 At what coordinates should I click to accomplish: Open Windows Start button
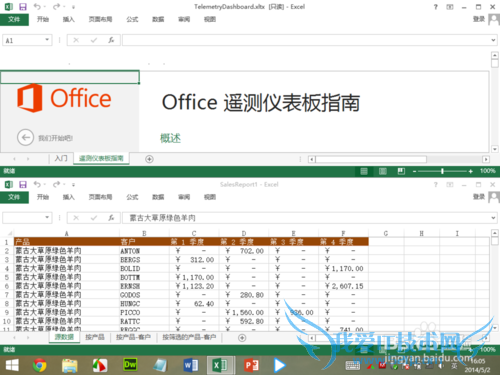(12, 365)
